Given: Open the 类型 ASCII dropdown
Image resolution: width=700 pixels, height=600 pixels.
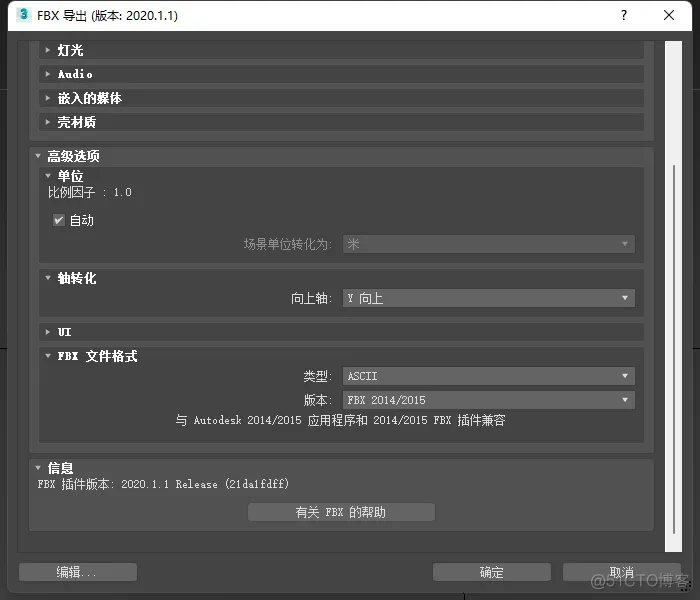Looking at the screenshot, I should click(x=488, y=376).
